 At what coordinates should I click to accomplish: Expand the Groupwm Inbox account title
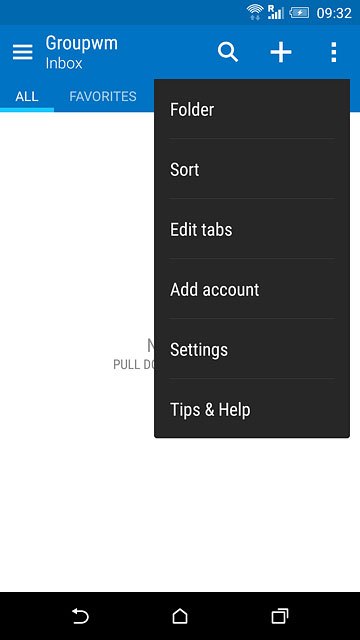pyautogui.click(x=81, y=52)
